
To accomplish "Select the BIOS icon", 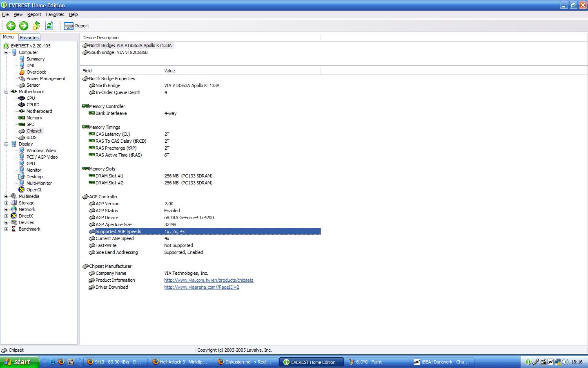I will pyautogui.click(x=22, y=137).
